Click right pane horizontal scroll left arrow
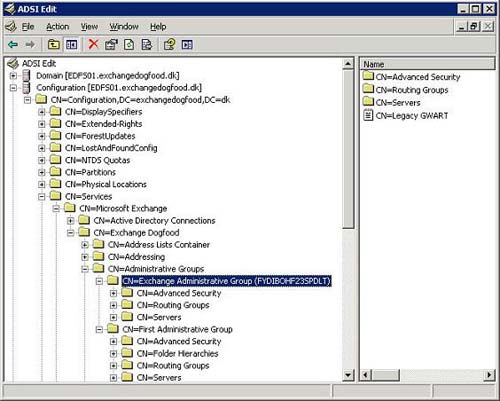500x401 pixels. coord(366,375)
